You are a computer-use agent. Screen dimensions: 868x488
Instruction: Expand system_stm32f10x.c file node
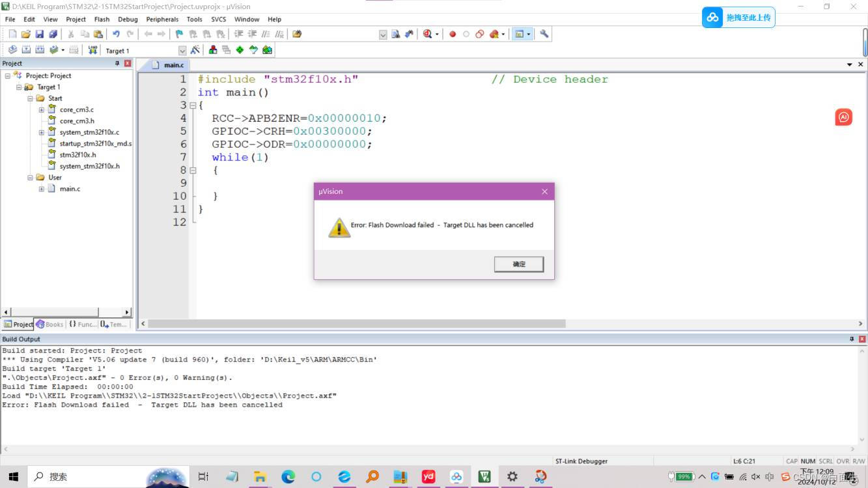(x=42, y=133)
